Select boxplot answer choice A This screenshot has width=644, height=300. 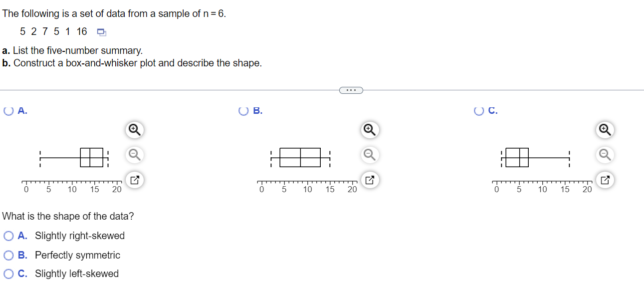(7, 111)
